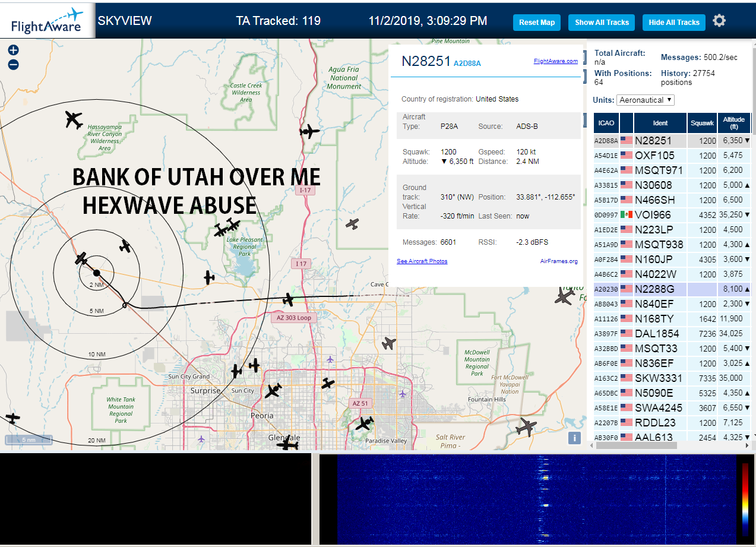This screenshot has height=547, width=756.
Task: Open the FlightAware.com link in info panel
Action: coord(555,61)
